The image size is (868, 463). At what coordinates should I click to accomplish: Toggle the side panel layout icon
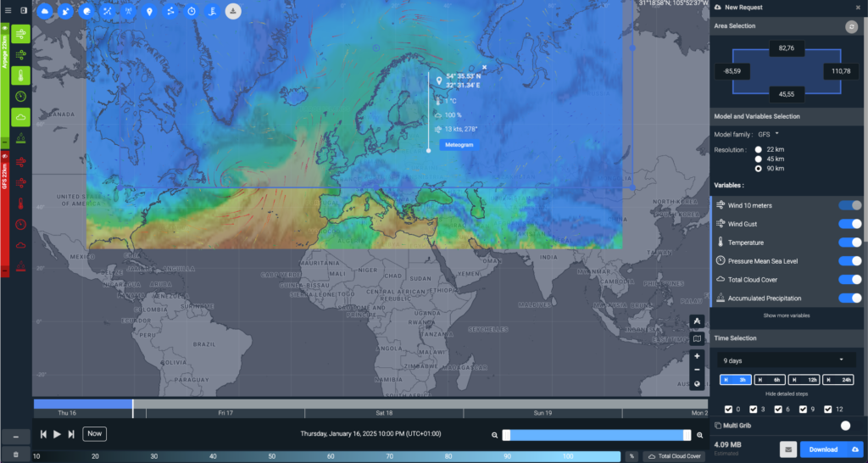click(23, 10)
